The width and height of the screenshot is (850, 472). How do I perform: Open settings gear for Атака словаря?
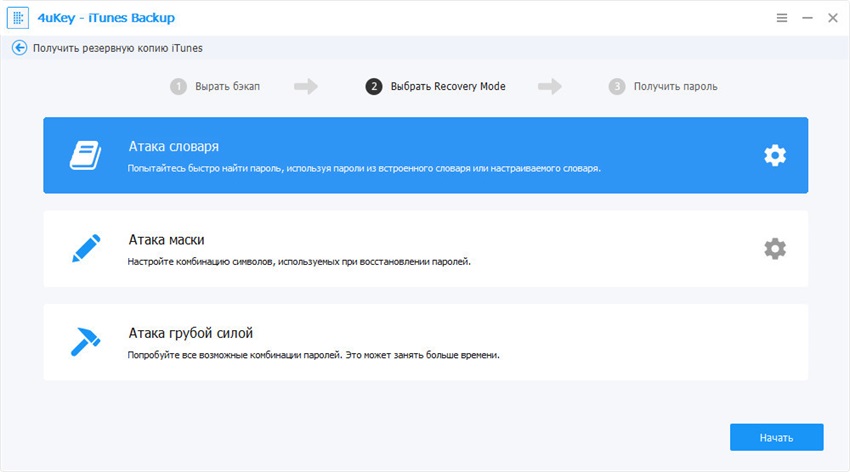[775, 156]
